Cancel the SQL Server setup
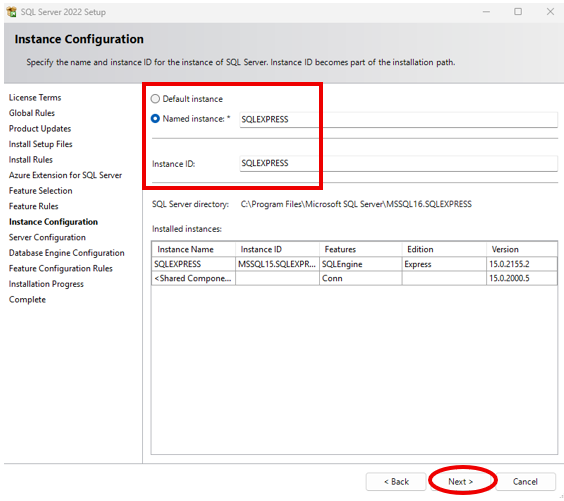This screenshot has height=501, width=564. 525,482
